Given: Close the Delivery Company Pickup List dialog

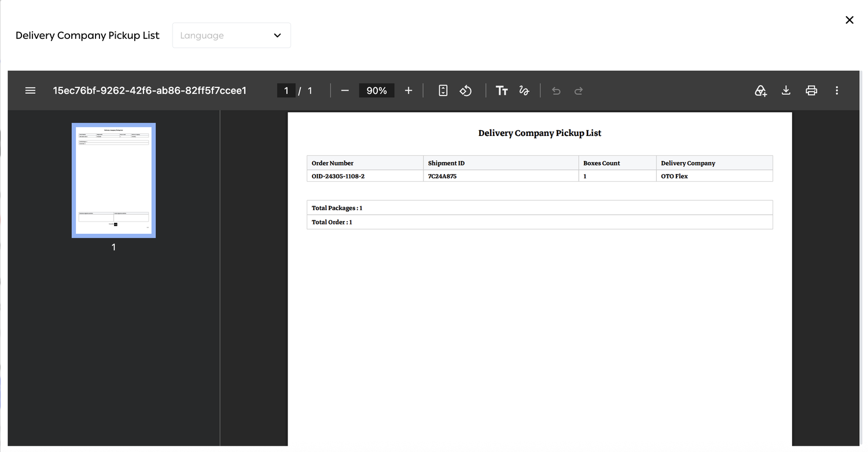Looking at the screenshot, I should tap(849, 20).
